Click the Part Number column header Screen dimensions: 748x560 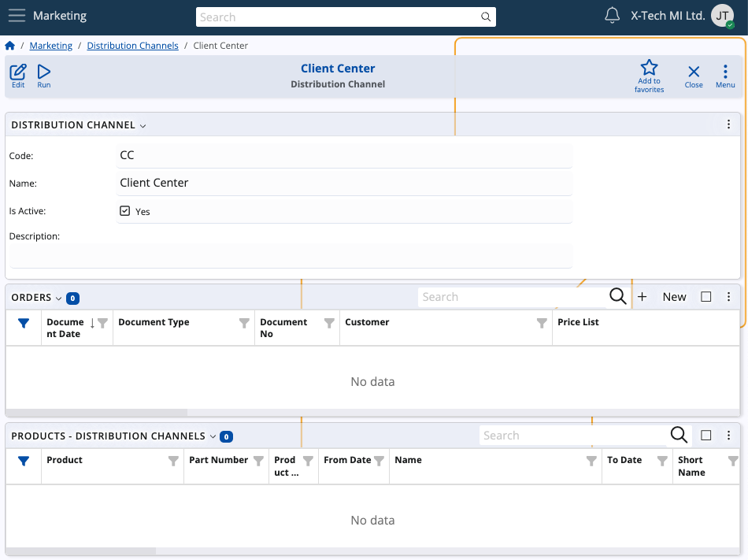coord(218,460)
